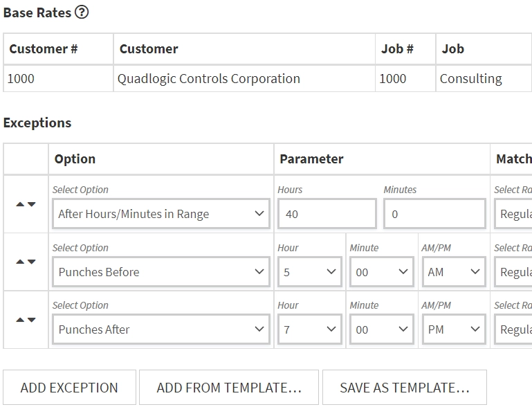This screenshot has height=416, width=532.
Task: Move the After Hours/Minutes exception up
Action: tap(21, 204)
